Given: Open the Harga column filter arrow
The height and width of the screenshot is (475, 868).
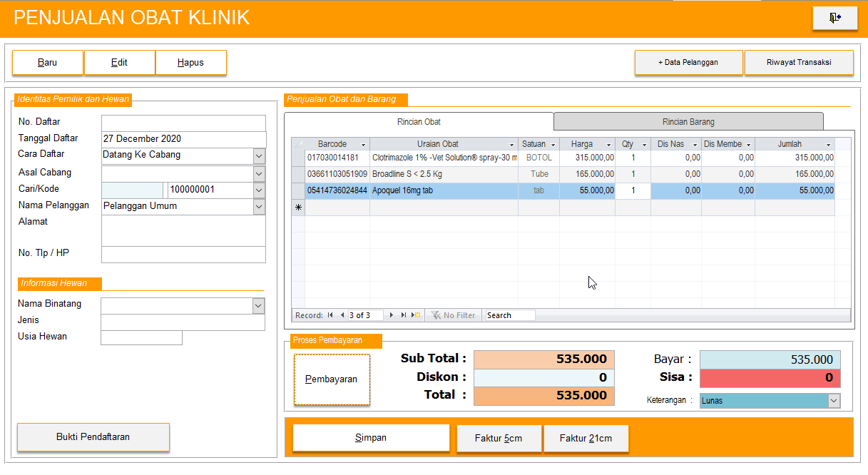Looking at the screenshot, I should [x=608, y=145].
